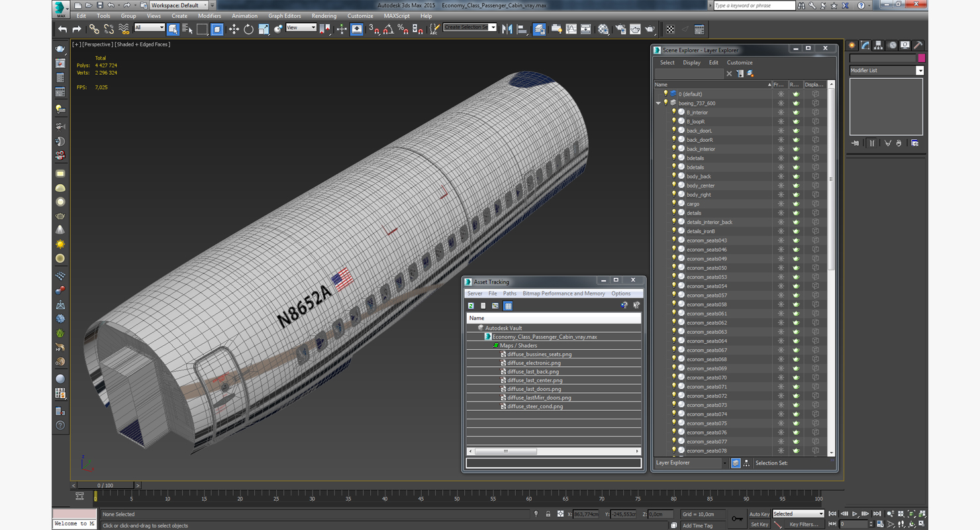
Task: Open the Layer Explorer dropdown at bottom
Action: tap(691, 463)
